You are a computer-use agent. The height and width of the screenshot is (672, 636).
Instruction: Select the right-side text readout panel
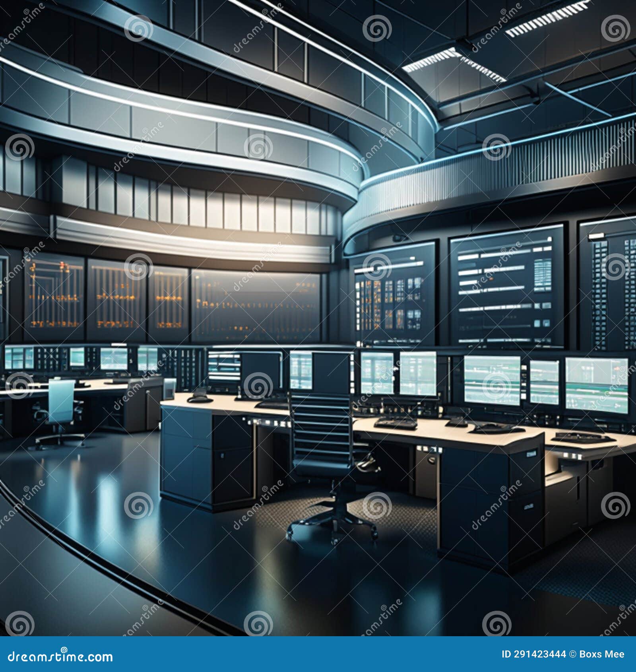pyautogui.click(x=505, y=286)
